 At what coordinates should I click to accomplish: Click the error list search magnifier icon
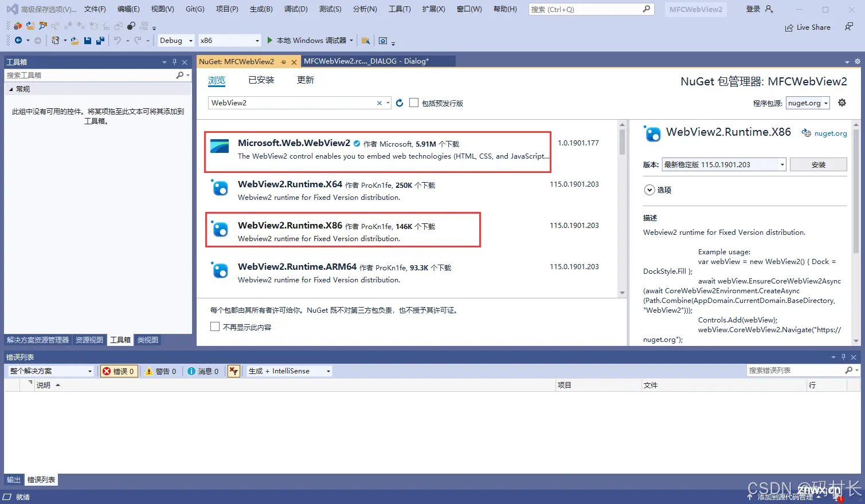(x=849, y=371)
